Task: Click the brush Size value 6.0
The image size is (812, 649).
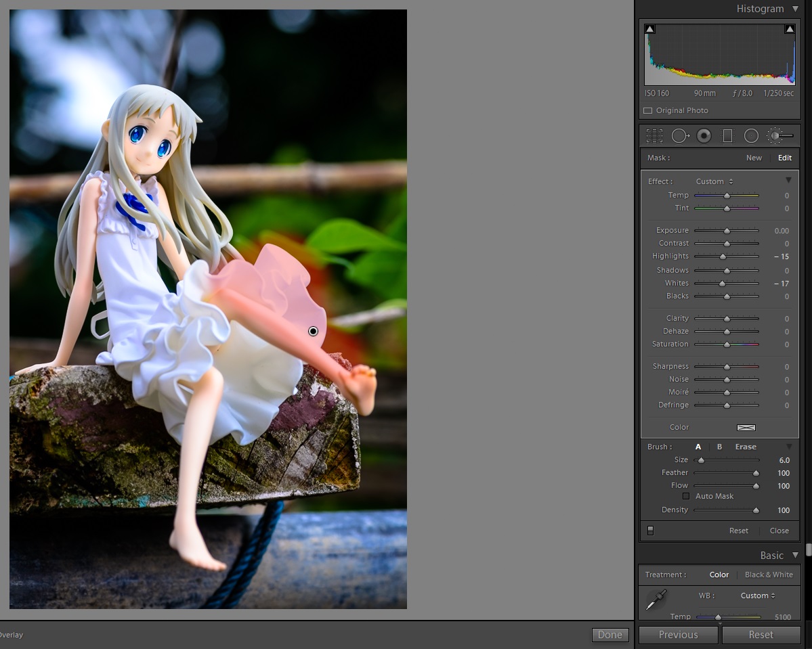Action: pyautogui.click(x=784, y=460)
